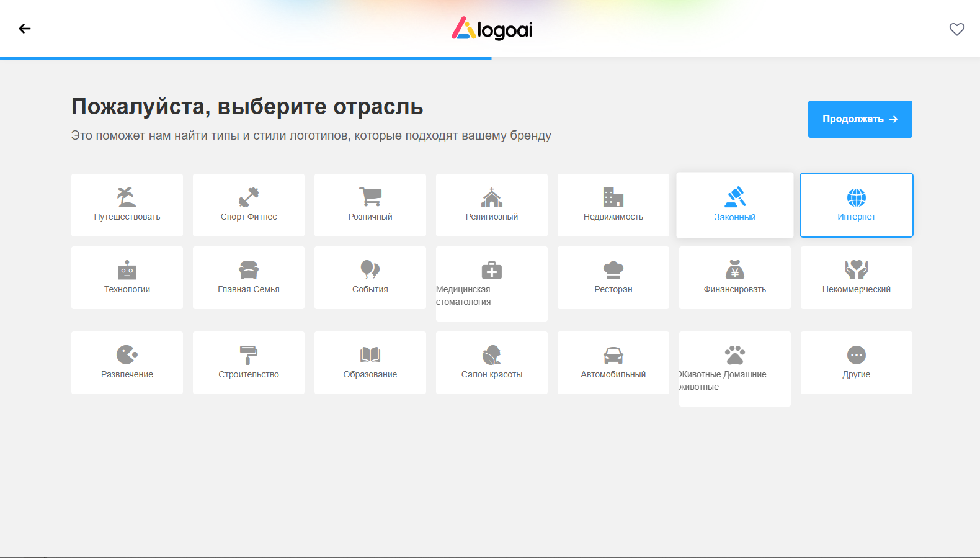The width and height of the screenshot is (980, 558).
Task: Select the money bag Финансировать icon
Action: tap(735, 270)
